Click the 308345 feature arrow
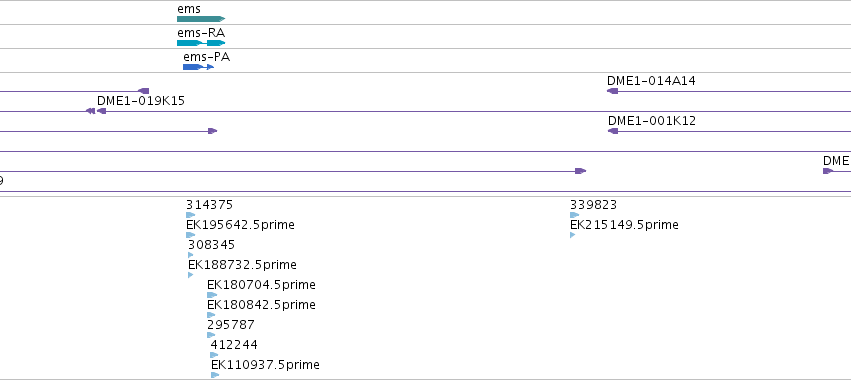 click(190, 255)
